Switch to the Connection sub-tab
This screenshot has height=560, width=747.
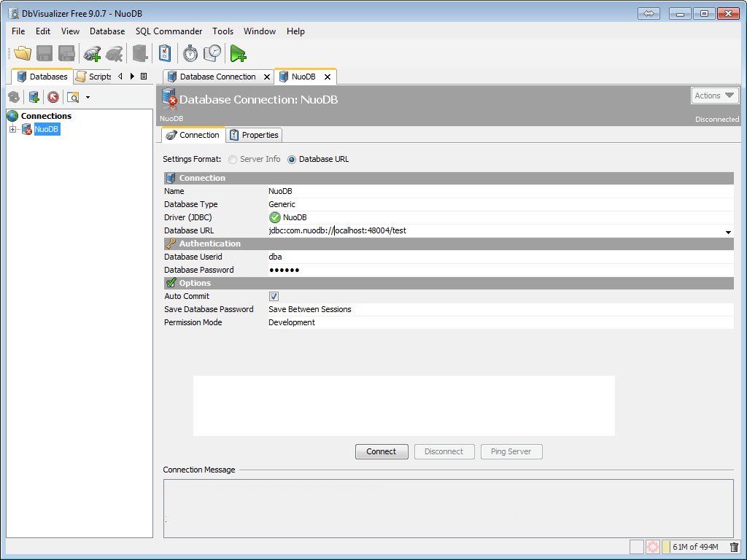pos(193,135)
